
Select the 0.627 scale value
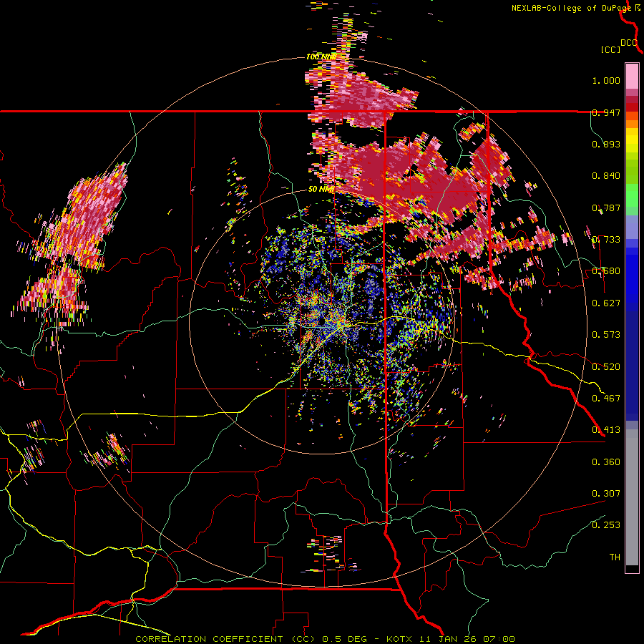click(x=606, y=303)
